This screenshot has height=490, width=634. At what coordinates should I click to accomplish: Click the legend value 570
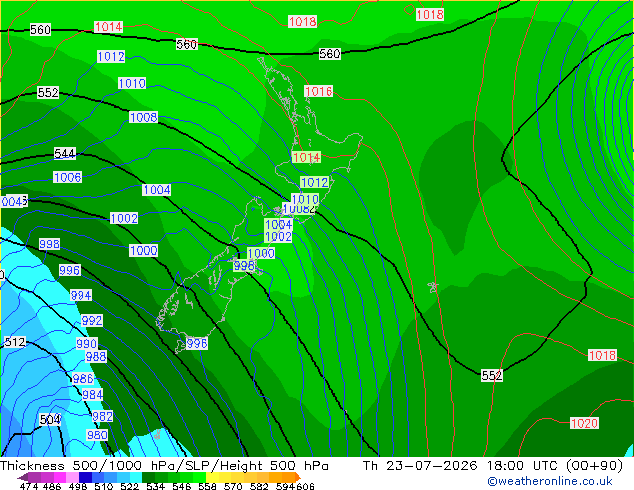pyautogui.click(x=233, y=486)
